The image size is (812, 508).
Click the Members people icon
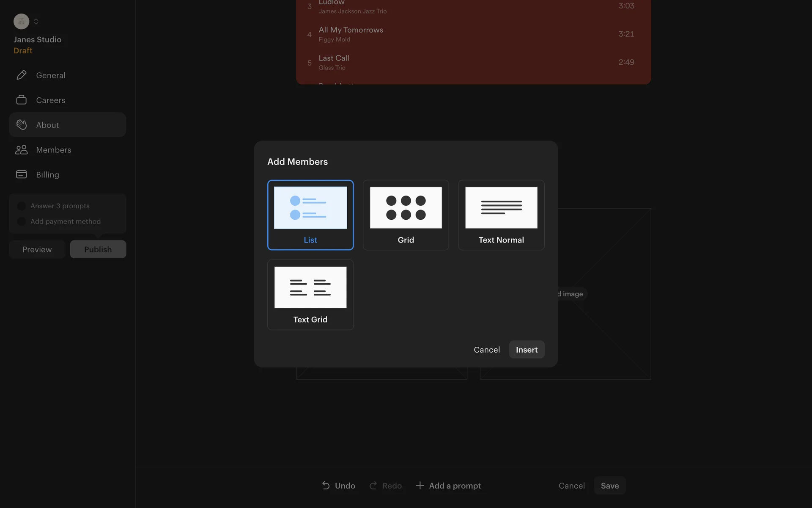(x=21, y=150)
